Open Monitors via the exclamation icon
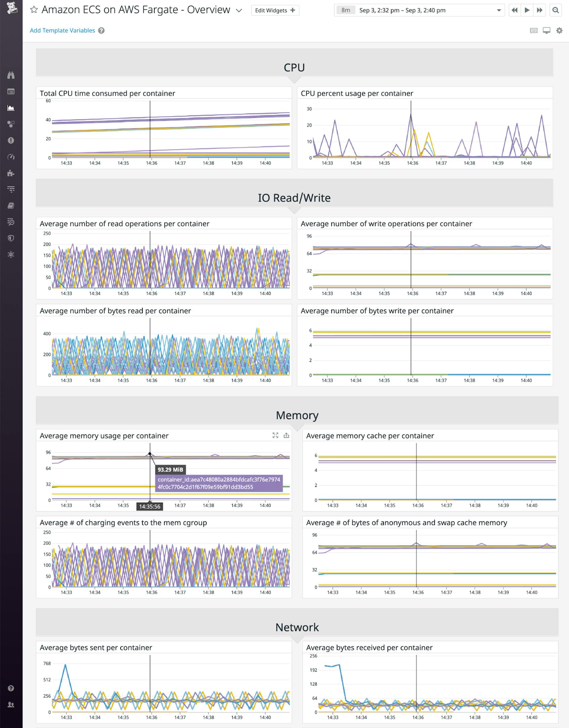This screenshot has height=728, width=569. click(11, 140)
